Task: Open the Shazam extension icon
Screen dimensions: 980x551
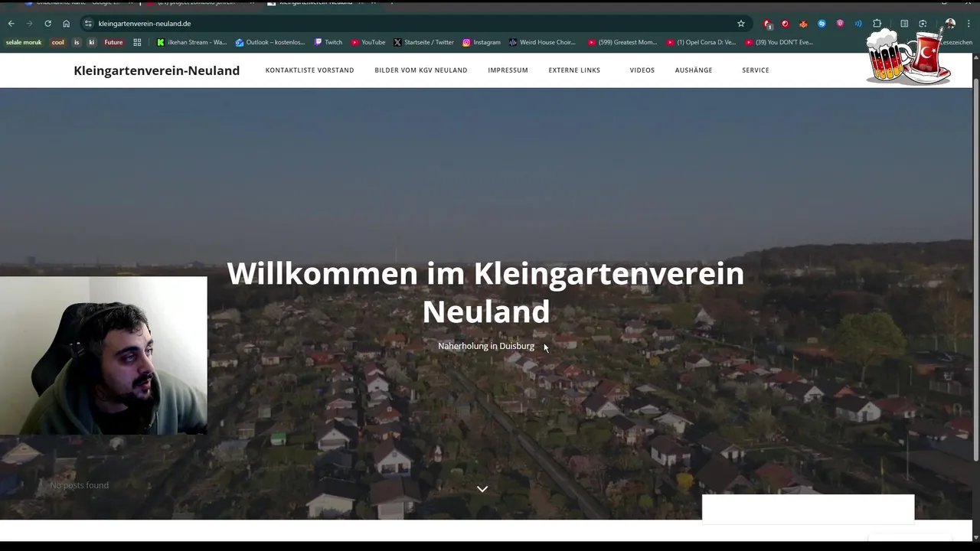Action: (822, 24)
